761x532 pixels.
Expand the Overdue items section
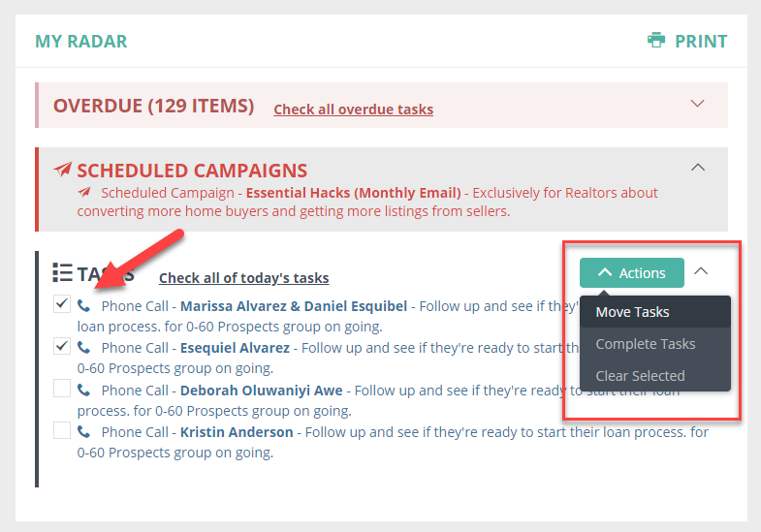point(697,104)
